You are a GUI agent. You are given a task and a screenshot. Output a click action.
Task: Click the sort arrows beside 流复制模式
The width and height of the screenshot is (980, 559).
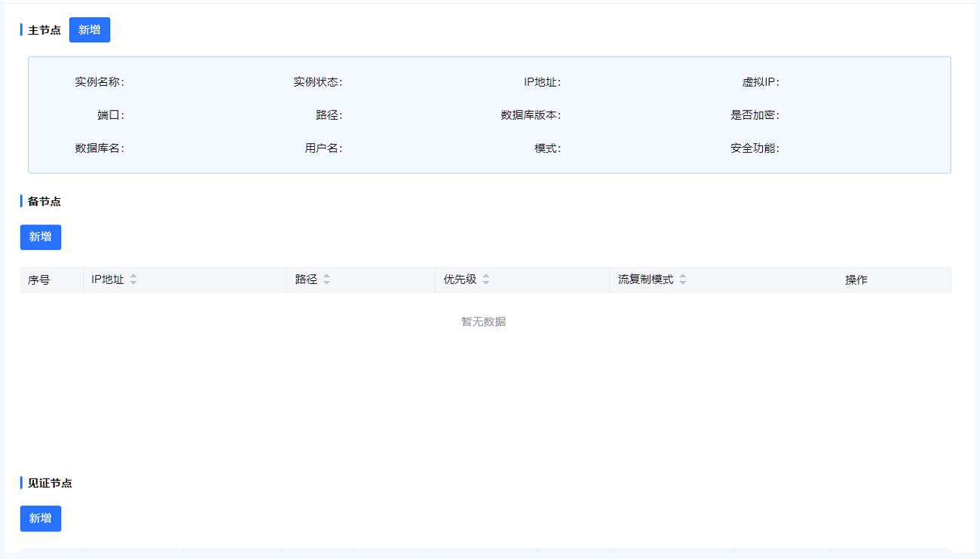click(683, 279)
